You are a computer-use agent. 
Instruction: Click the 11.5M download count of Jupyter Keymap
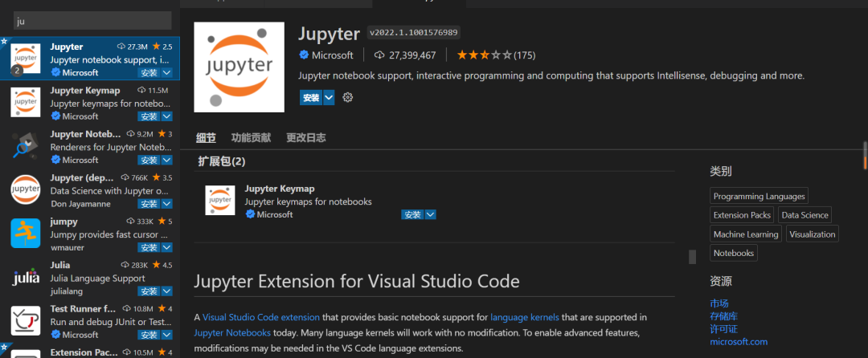coord(153,90)
